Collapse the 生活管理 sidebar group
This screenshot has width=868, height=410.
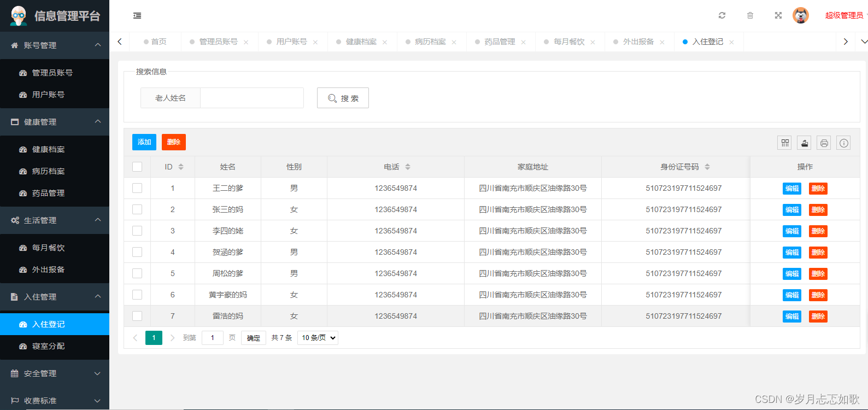pyautogui.click(x=55, y=220)
